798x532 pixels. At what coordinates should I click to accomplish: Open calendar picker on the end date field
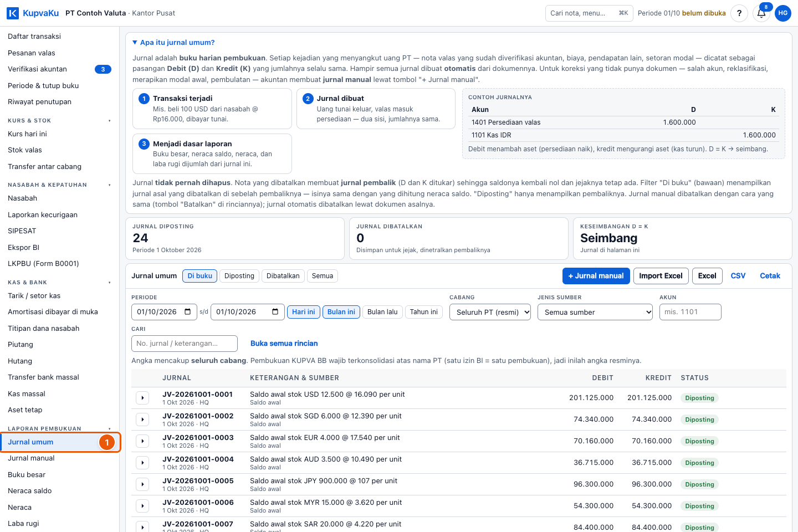[275, 312]
